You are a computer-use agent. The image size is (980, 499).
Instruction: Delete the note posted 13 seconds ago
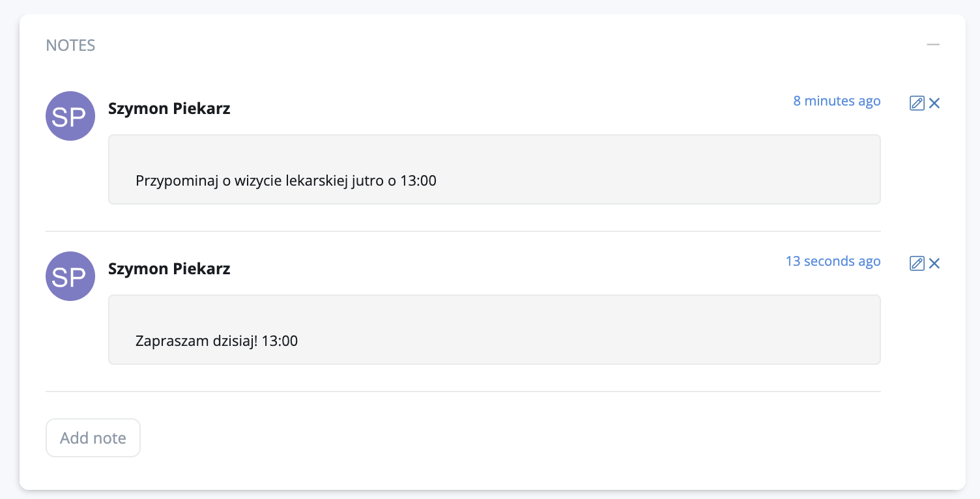[x=934, y=263]
